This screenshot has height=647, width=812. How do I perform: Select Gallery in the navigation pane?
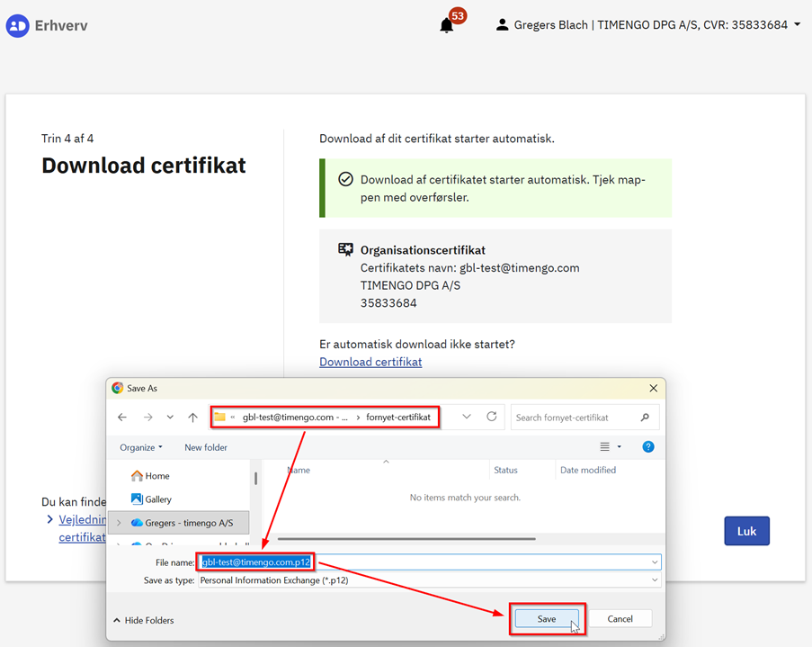tap(157, 499)
